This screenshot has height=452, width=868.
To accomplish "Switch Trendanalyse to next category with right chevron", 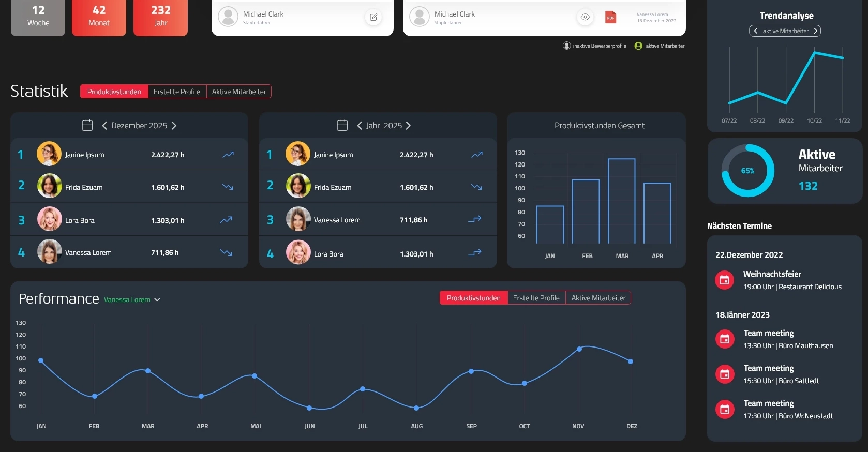I will [815, 31].
